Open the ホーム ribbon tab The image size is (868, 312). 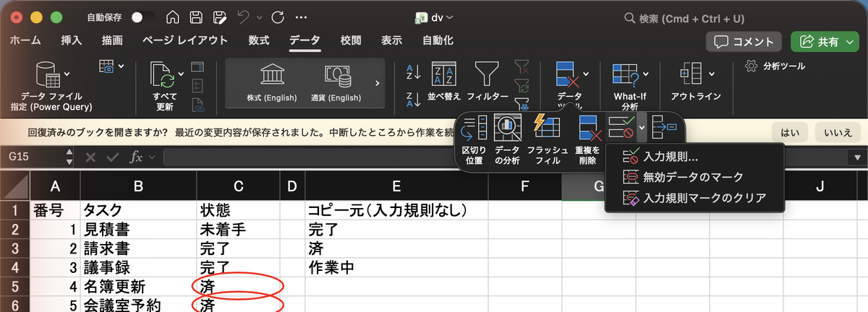(x=25, y=40)
